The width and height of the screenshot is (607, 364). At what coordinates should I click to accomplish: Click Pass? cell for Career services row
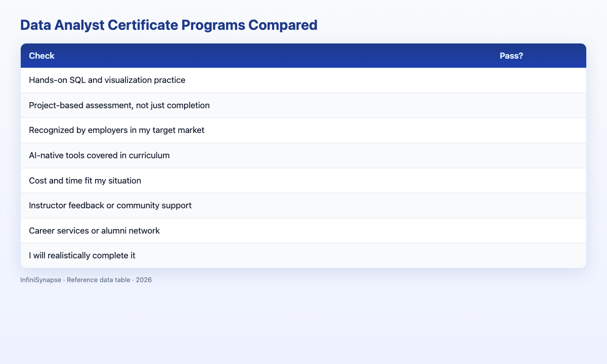tap(539, 231)
